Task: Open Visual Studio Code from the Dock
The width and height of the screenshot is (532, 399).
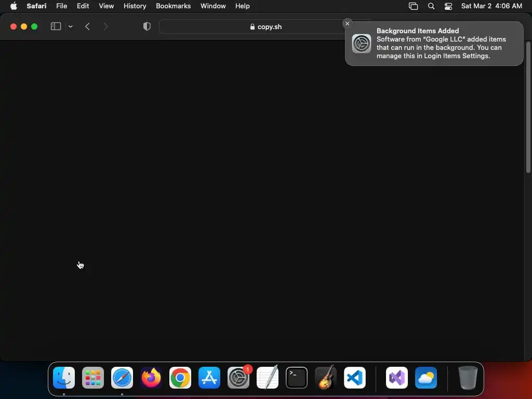Action: [355, 378]
